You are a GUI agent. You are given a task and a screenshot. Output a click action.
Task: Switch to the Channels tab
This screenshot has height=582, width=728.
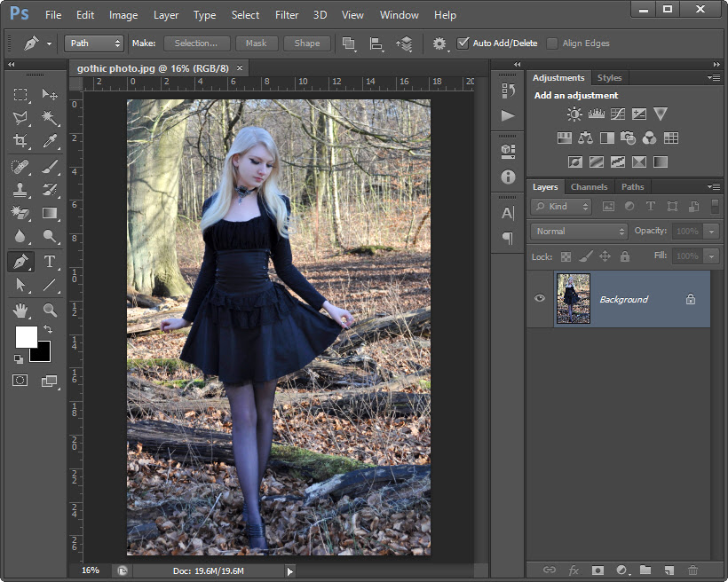589,187
